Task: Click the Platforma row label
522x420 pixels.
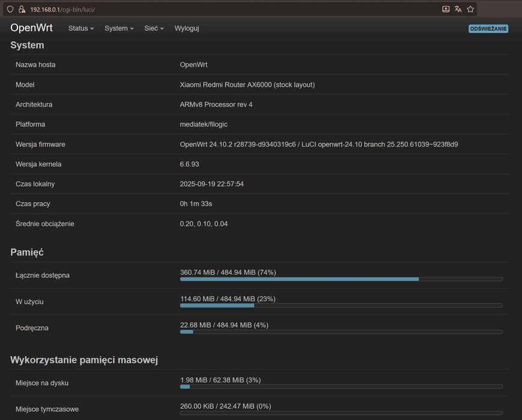Action: (x=30, y=124)
